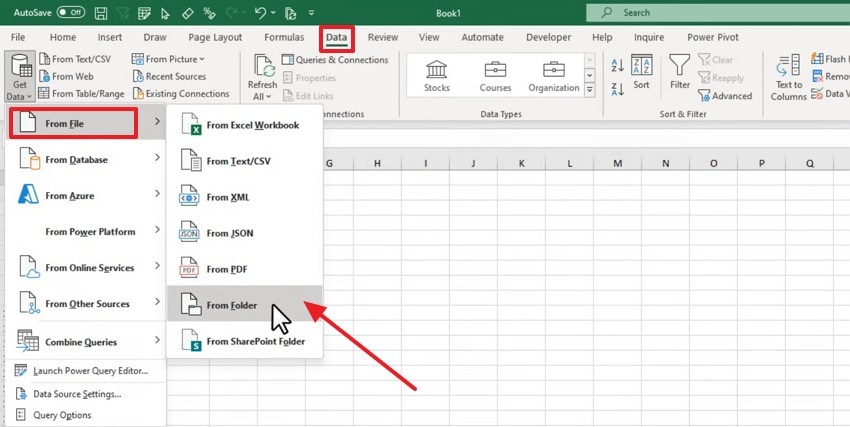Choose From SharePoint Folder
The width and height of the screenshot is (850, 427).
tap(244, 341)
